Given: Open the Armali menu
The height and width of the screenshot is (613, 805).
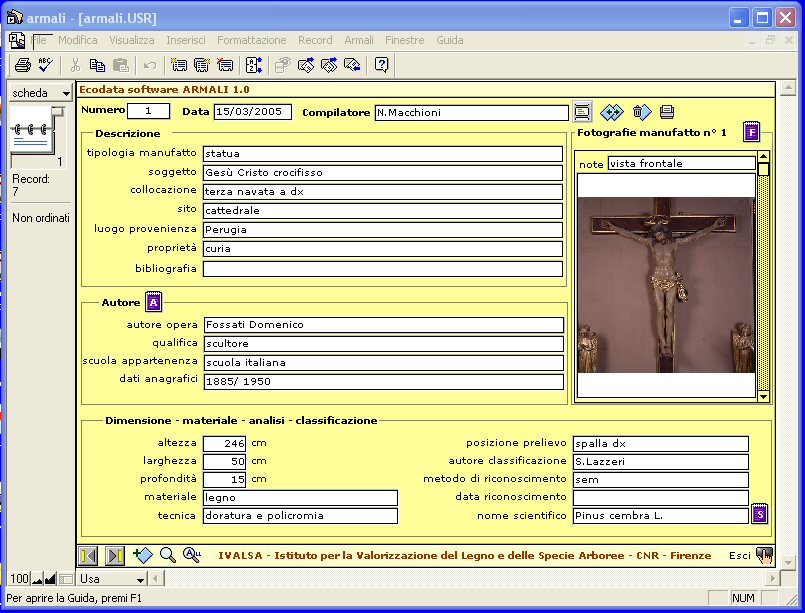Looking at the screenshot, I should 359,40.
